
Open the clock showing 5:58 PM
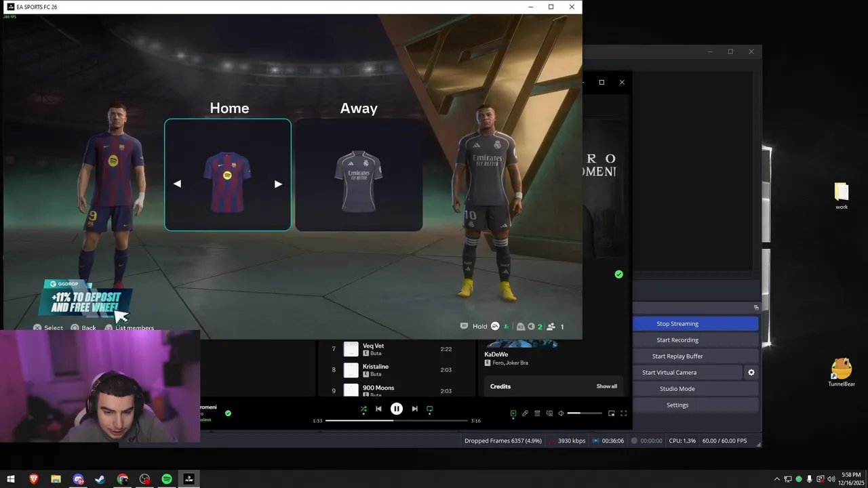(x=851, y=479)
